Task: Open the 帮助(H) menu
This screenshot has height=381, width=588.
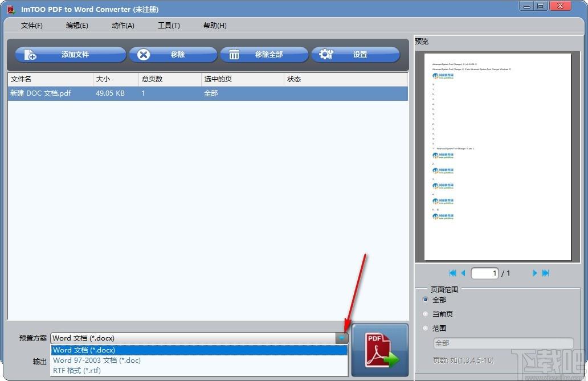Action: click(215, 26)
